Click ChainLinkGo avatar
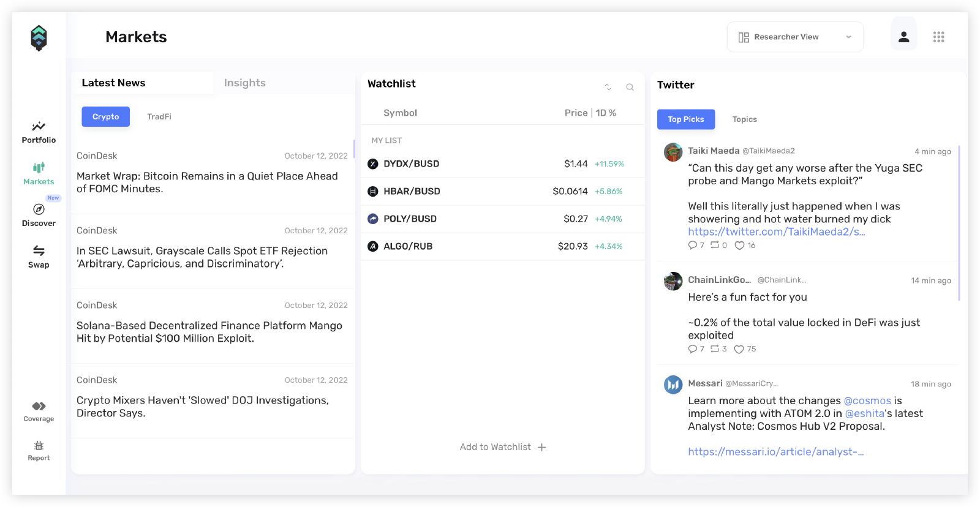This screenshot has width=980, height=507. pos(673,281)
